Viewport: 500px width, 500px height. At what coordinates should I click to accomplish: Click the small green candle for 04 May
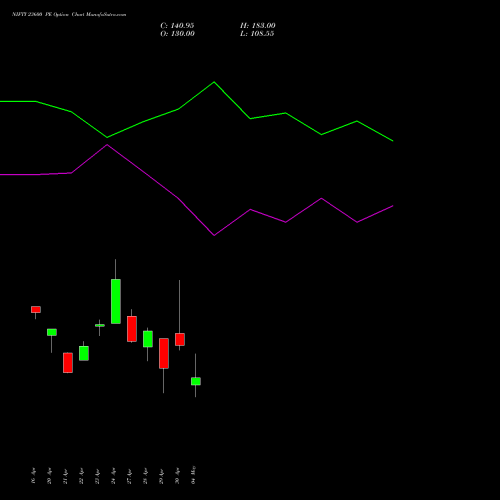point(196,381)
